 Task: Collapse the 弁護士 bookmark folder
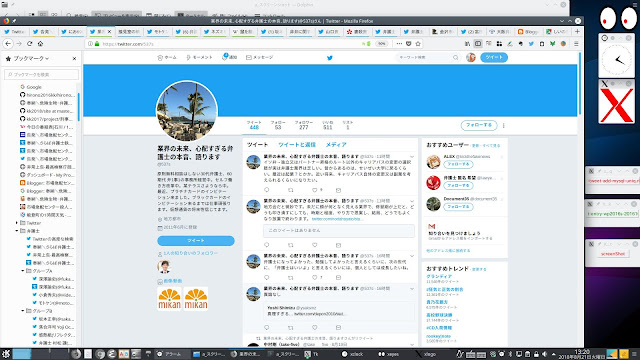tap(17, 231)
